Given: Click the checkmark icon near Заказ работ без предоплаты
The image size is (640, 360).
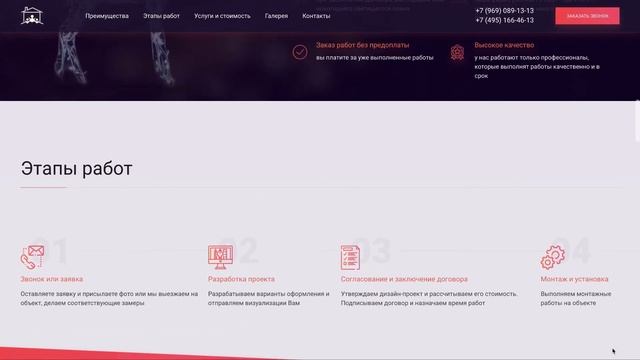Looking at the screenshot, I should pos(300,52).
